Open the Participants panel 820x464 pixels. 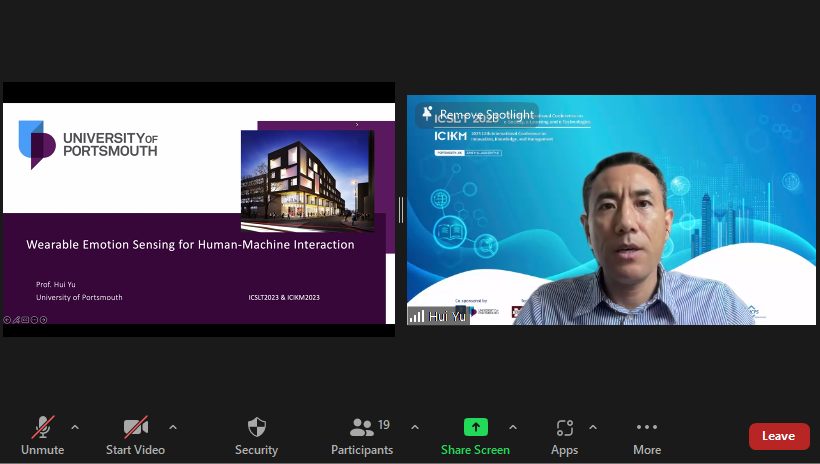[x=362, y=436]
